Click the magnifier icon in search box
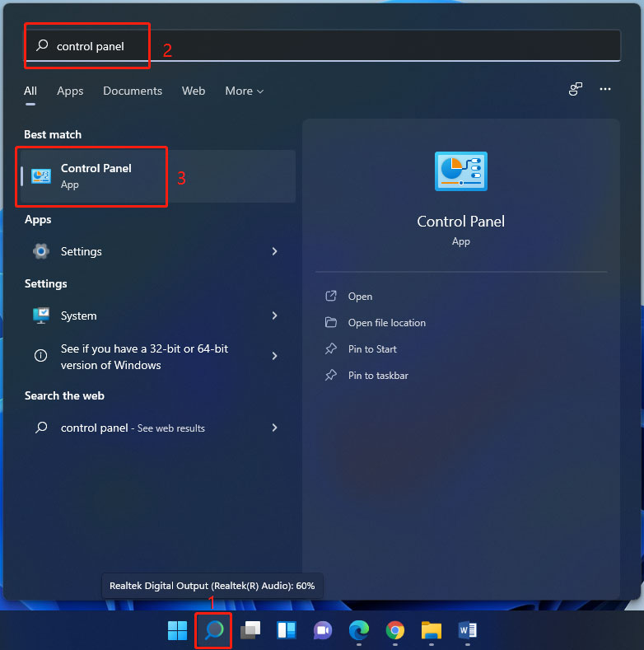644x650 pixels. pyautogui.click(x=42, y=45)
